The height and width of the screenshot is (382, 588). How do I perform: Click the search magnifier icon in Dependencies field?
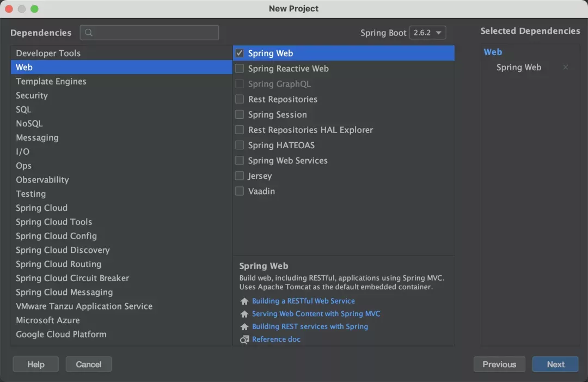tap(89, 33)
